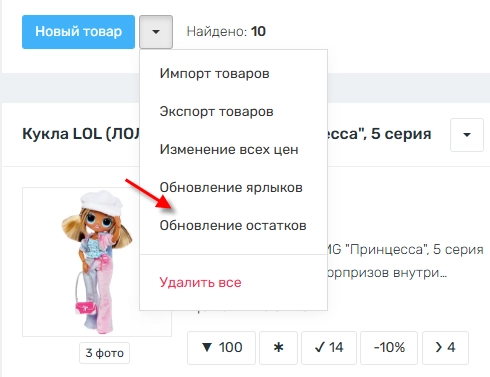Click the "Новый товар" button

pyautogui.click(x=78, y=32)
